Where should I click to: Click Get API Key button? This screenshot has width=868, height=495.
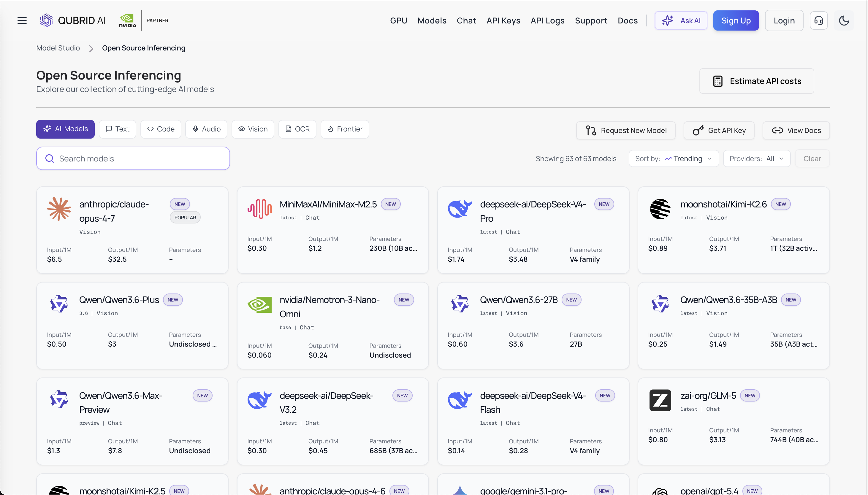click(x=719, y=130)
